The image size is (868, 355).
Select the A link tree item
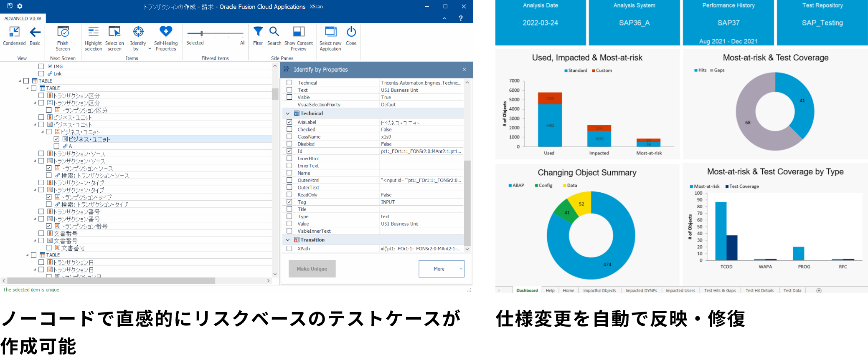[67, 146]
